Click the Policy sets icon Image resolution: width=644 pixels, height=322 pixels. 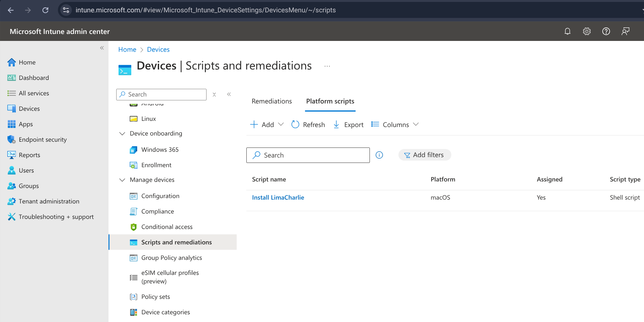coord(134,297)
